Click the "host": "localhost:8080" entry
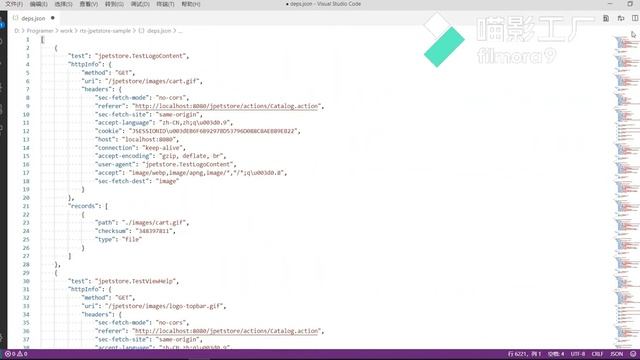640x360 pixels. pyautogui.click(x=137, y=140)
